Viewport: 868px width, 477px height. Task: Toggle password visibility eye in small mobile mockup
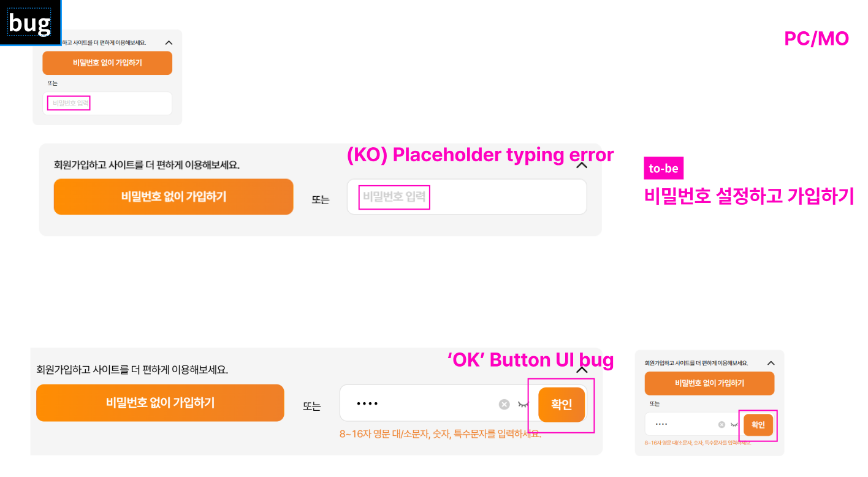734,424
